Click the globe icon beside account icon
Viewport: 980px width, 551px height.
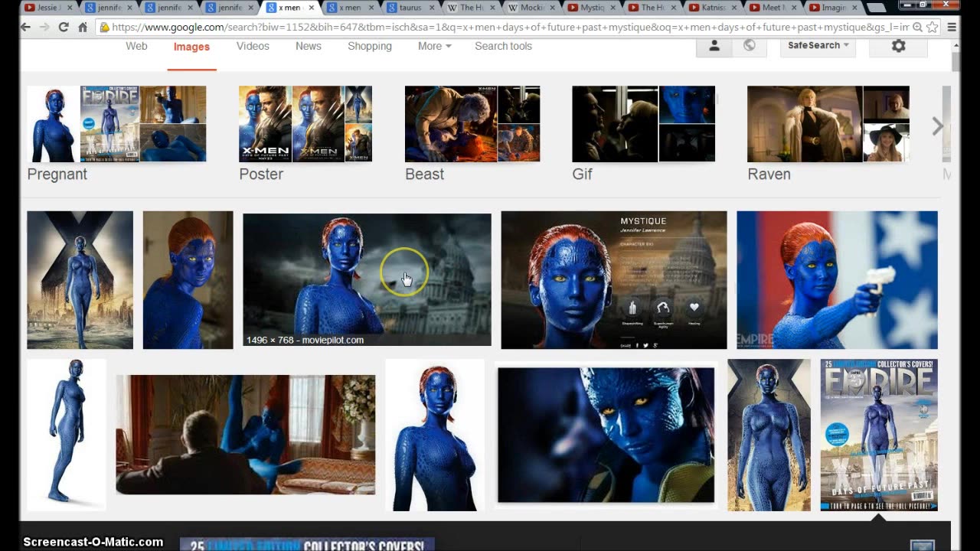point(750,46)
